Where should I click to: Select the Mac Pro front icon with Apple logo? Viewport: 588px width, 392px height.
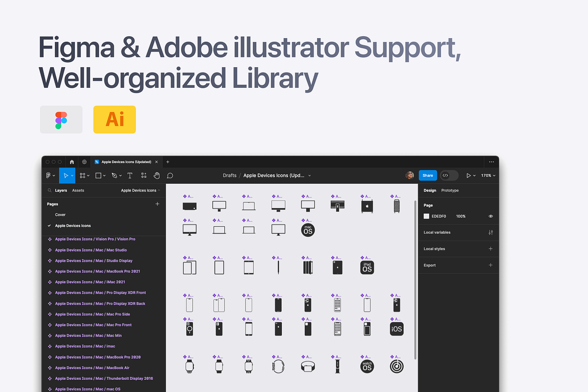click(367, 206)
